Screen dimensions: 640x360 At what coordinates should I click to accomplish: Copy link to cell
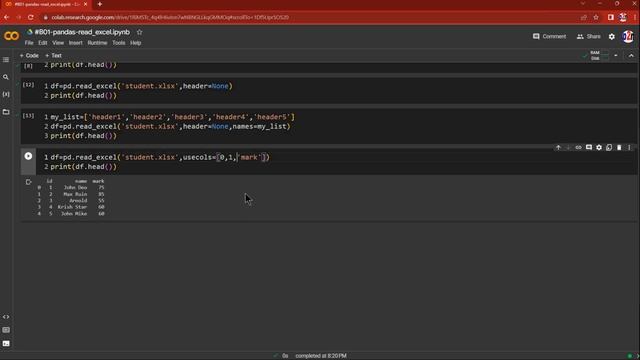(578, 147)
